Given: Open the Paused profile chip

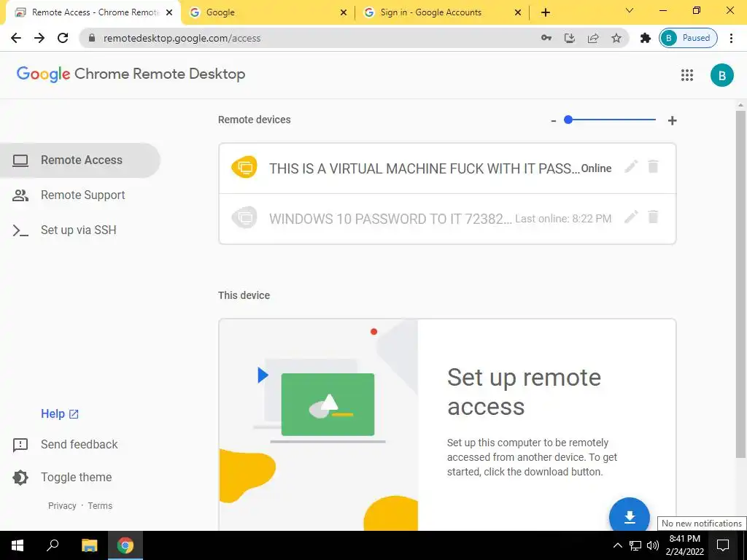Looking at the screenshot, I should [x=689, y=38].
